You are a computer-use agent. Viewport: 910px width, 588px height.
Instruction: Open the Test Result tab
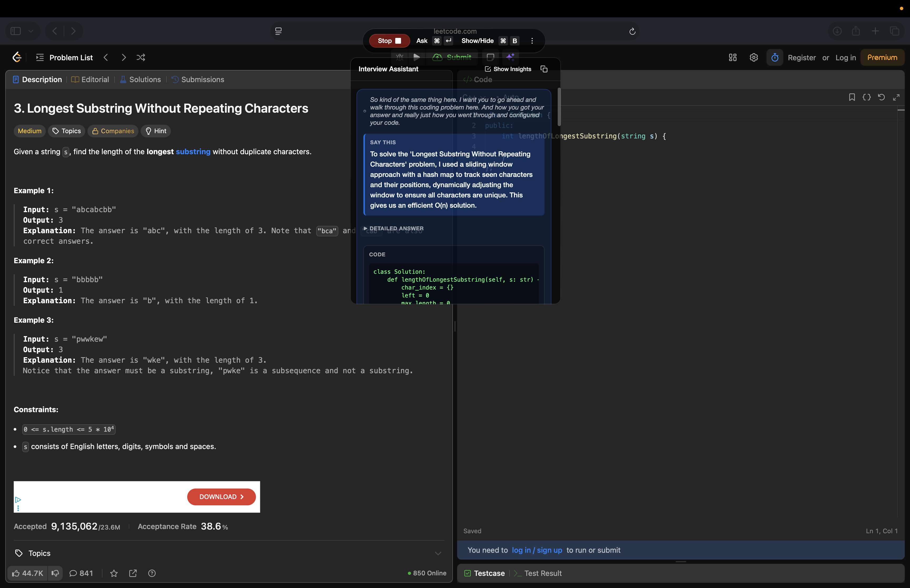coord(543,573)
